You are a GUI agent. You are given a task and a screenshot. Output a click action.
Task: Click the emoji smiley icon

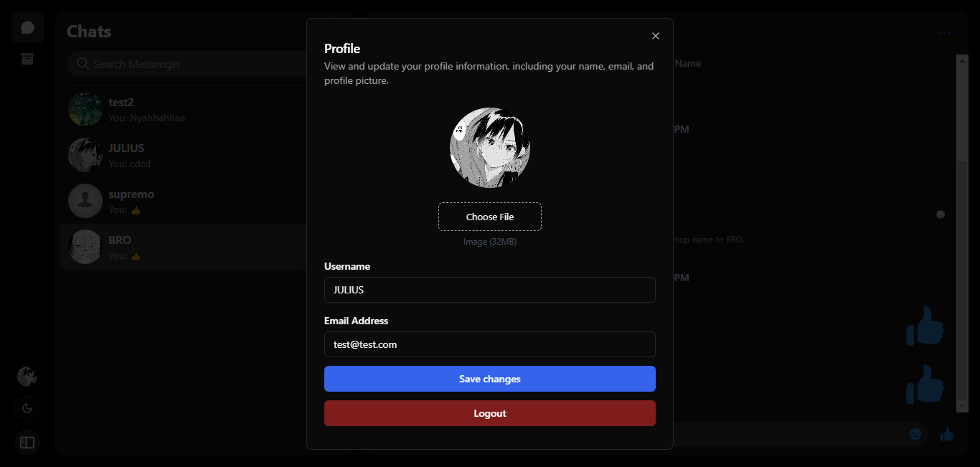point(915,434)
